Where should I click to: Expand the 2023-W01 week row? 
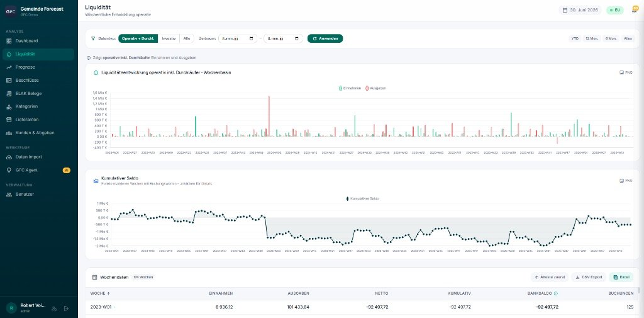362,307
